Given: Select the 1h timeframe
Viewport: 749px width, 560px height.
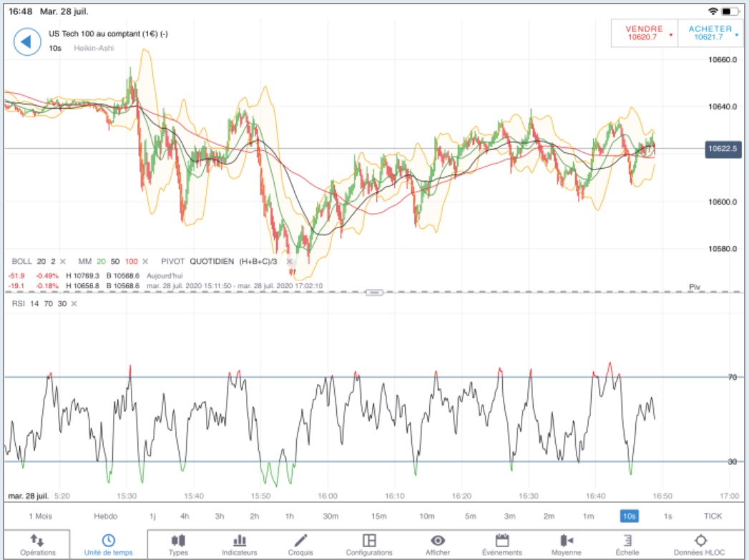Looking at the screenshot, I should click(290, 516).
